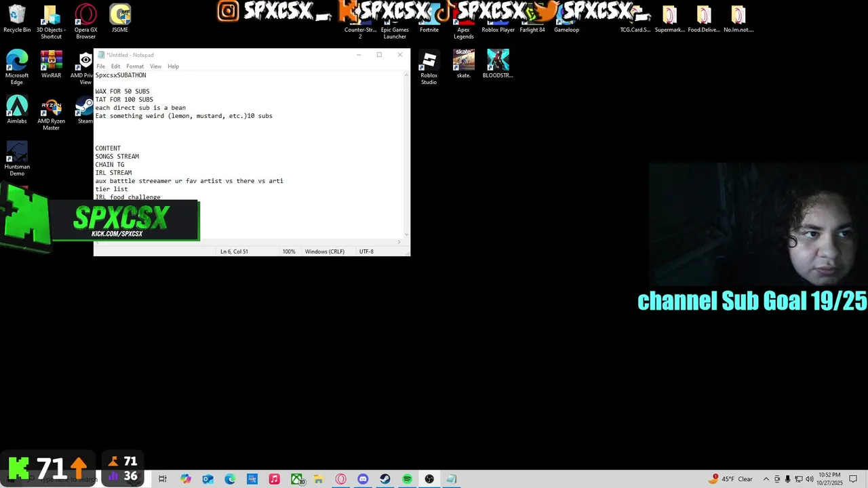Viewport: 868px width, 488px height.
Task: Click the 'TAT FOR 100 SUBS' line
Action: [x=124, y=100]
